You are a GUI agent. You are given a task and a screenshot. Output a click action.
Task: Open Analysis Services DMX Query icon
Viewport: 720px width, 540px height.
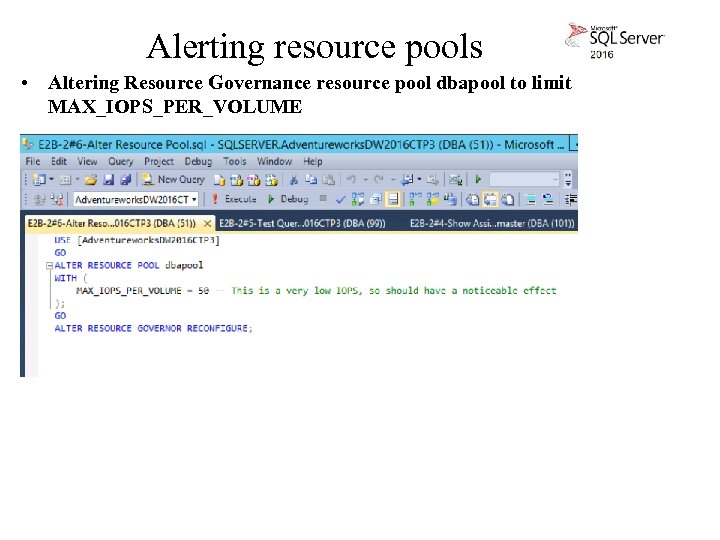point(253,180)
